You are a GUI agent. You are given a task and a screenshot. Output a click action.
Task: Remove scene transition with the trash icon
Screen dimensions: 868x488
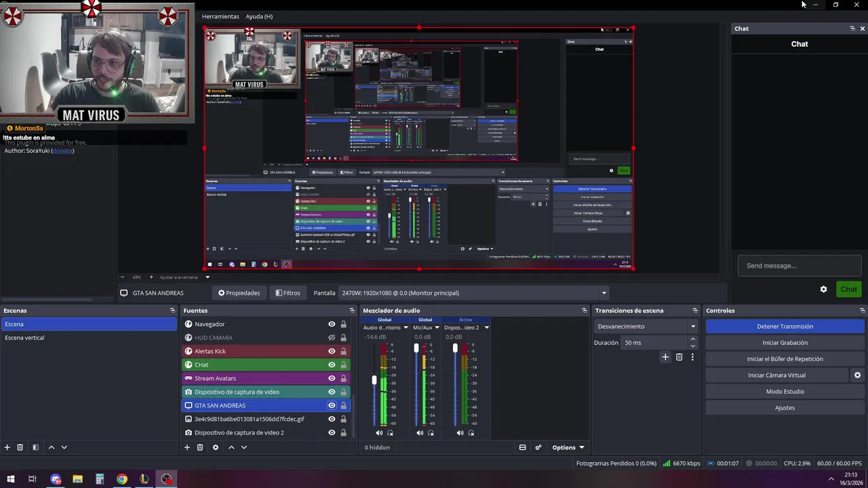(679, 357)
